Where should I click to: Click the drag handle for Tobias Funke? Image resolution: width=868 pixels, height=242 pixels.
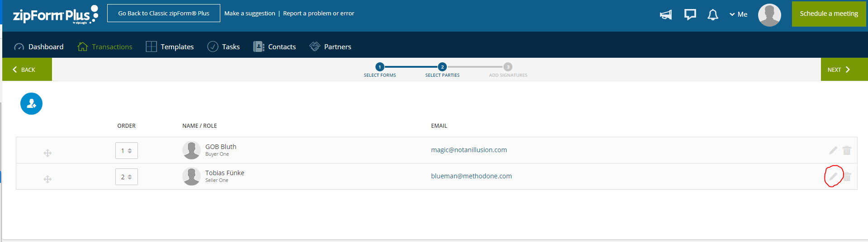[x=47, y=179]
